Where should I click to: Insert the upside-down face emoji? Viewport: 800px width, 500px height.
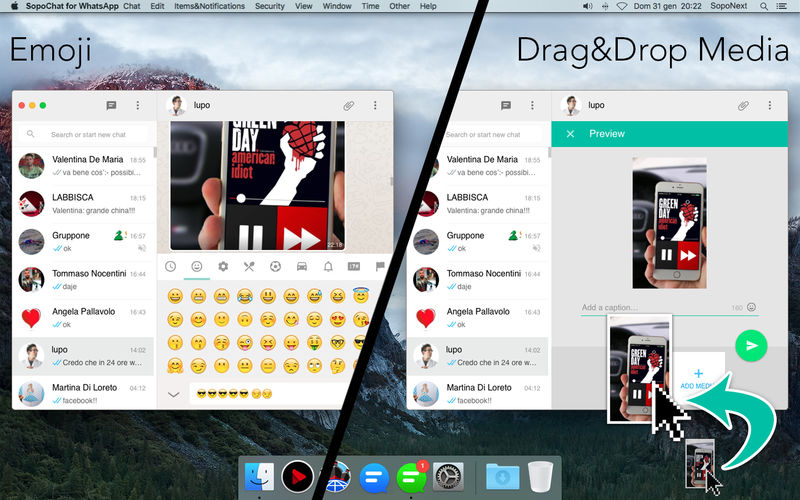pos(245,319)
